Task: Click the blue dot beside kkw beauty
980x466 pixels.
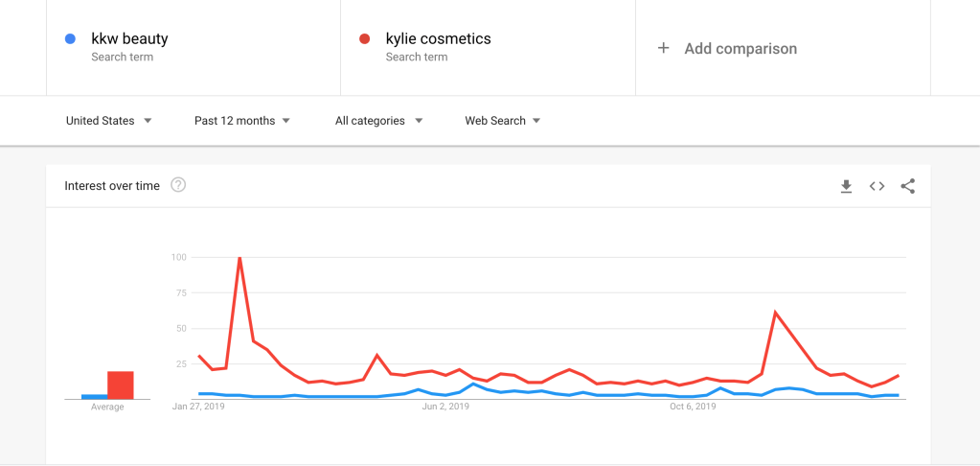Action: click(x=70, y=39)
